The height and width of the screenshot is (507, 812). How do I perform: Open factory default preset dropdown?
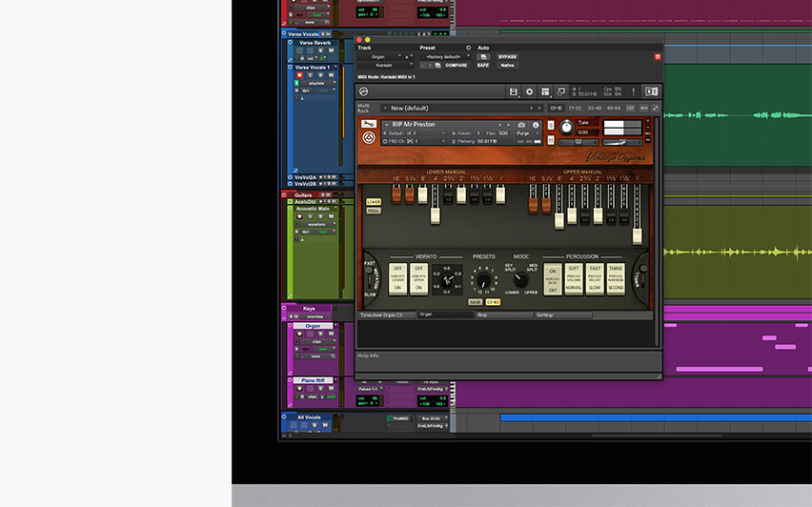click(x=445, y=56)
